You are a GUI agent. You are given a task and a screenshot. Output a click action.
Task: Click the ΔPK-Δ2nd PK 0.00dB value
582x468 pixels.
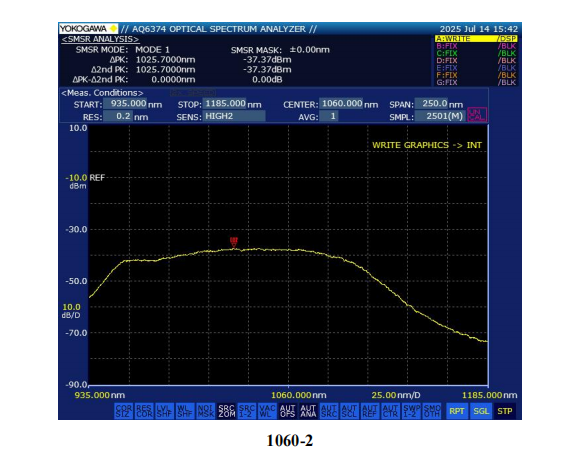tap(267, 79)
